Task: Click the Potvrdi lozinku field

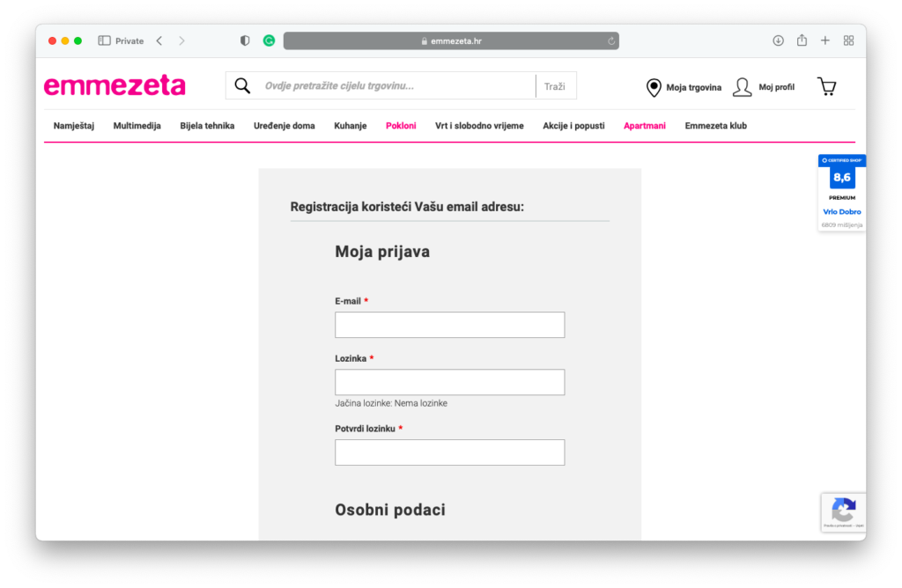Action: (x=449, y=452)
